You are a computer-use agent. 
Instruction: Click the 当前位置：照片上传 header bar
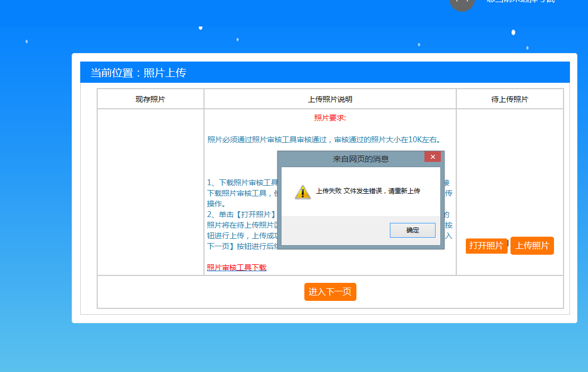coord(325,72)
